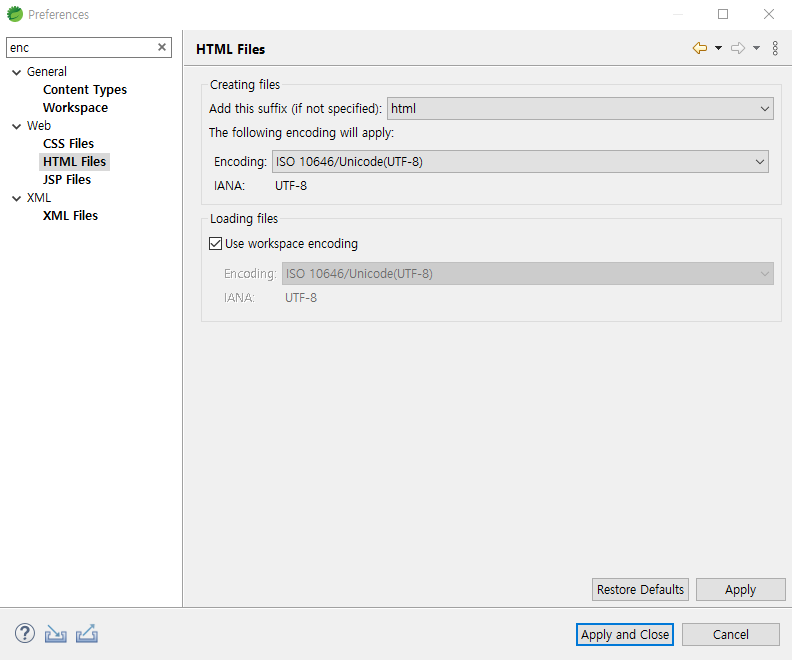
Task: Select XML Files preference page
Action: pyautogui.click(x=70, y=216)
